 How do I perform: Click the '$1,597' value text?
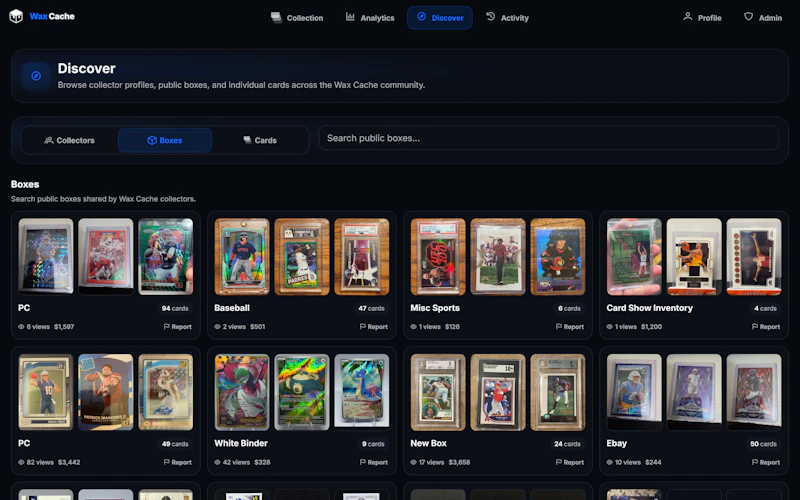(64, 327)
